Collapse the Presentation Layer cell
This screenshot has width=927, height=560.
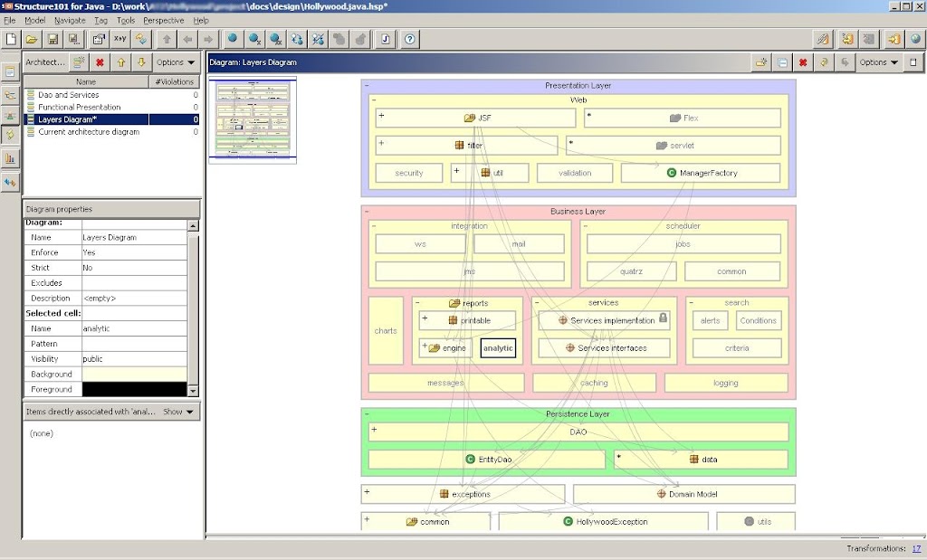[x=368, y=86]
